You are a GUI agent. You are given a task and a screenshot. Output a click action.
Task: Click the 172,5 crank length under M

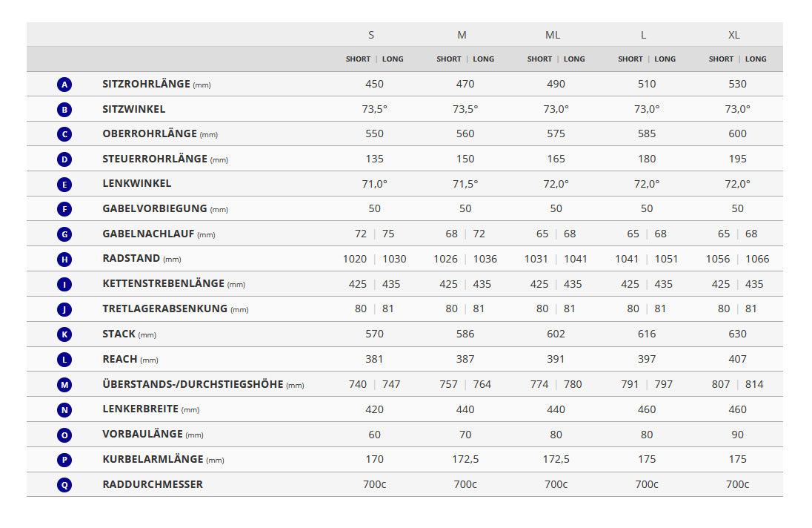465,459
